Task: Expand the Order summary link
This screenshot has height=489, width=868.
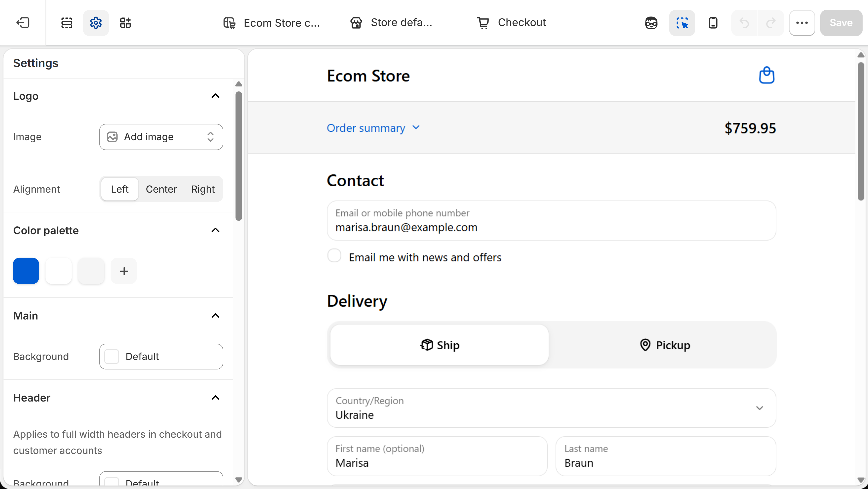Action: [x=373, y=128]
